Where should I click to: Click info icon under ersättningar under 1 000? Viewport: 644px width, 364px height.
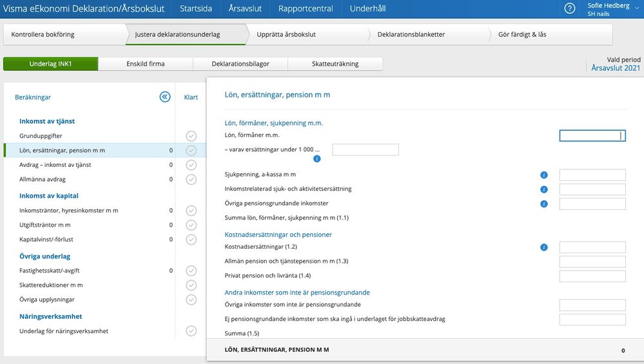tap(317, 158)
